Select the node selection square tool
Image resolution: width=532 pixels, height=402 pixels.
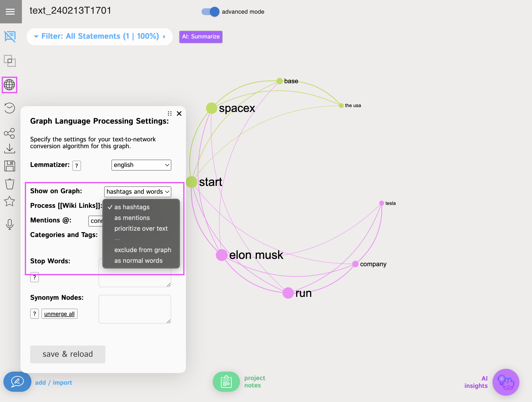(x=10, y=61)
